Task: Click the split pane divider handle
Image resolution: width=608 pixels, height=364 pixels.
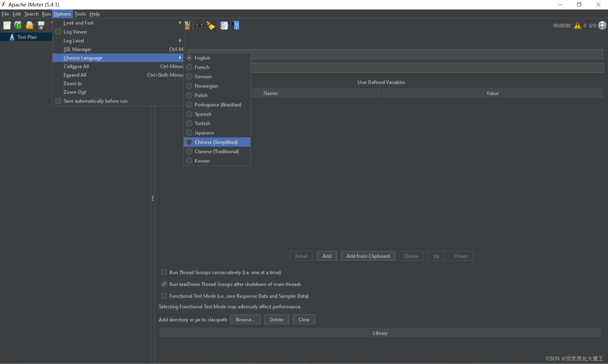Action: [x=153, y=198]
